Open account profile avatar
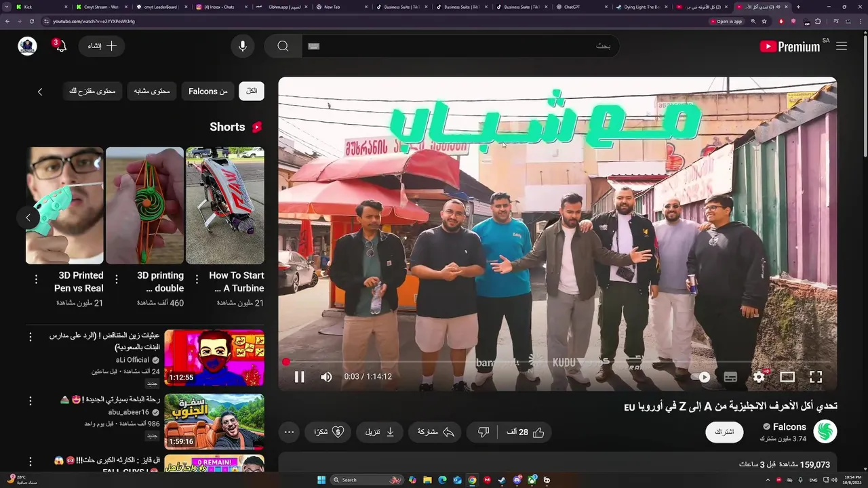The height and width of the screenshot is (488, 868). 27,46
